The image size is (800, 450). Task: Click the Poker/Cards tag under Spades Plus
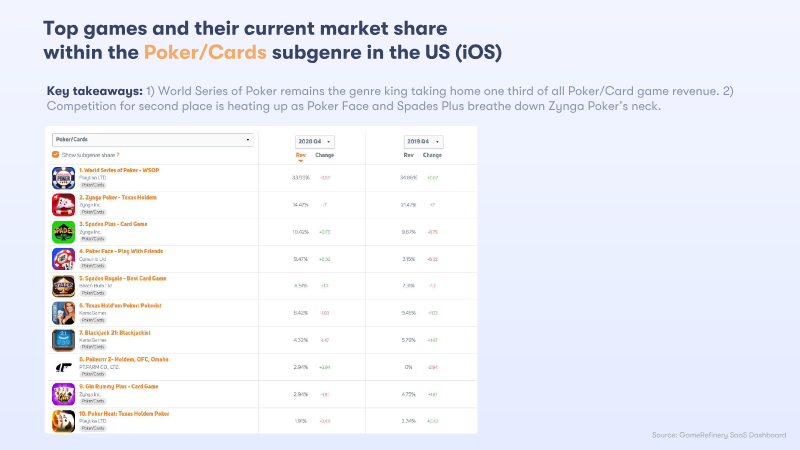point(93,239)
